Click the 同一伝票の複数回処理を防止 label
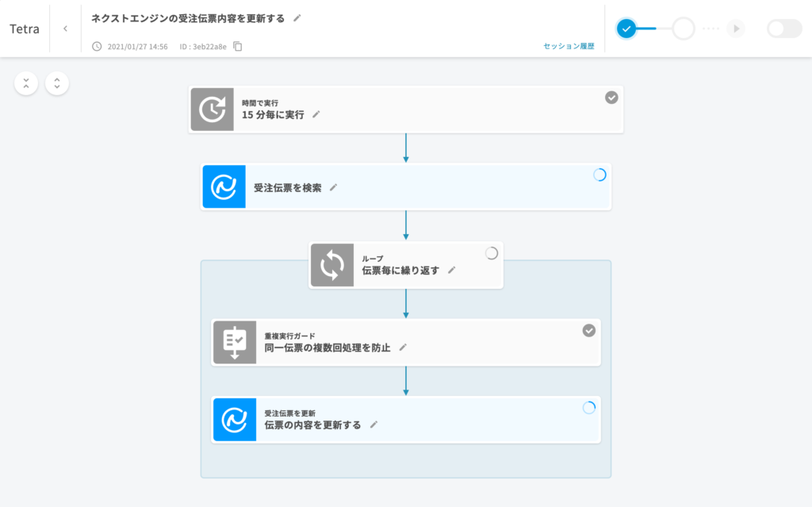Image resolution: width=812 pixels, height=507 pixels. 327,348
